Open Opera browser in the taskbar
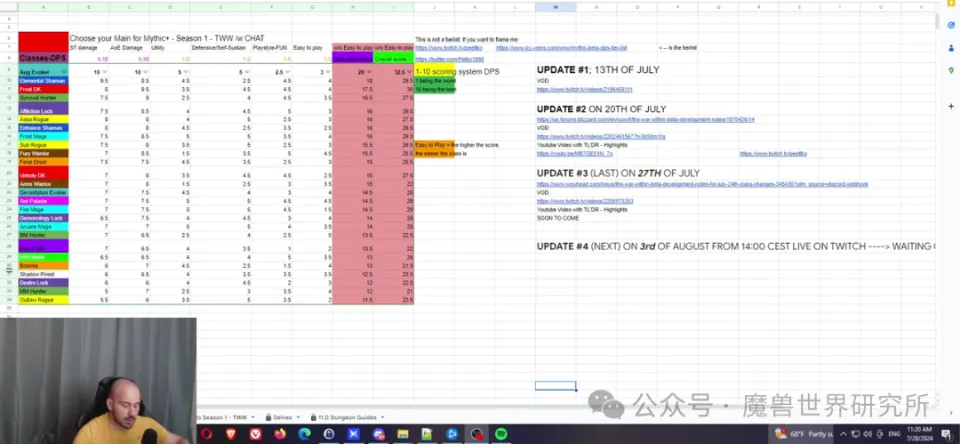The width and height of the screenshot is (960, 444). tap(207, 434)
